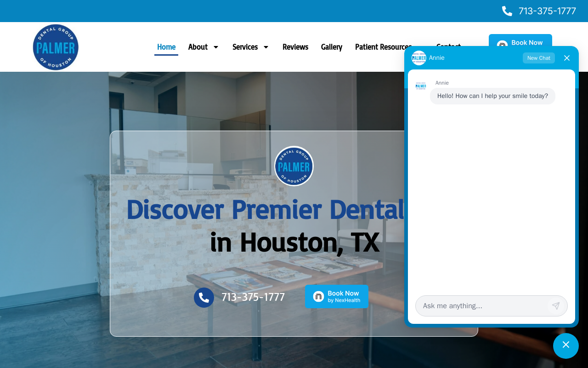Click the hero phone number 713-375-1777
The width and height of the screenshot is (588, 368).
[253, 297]
